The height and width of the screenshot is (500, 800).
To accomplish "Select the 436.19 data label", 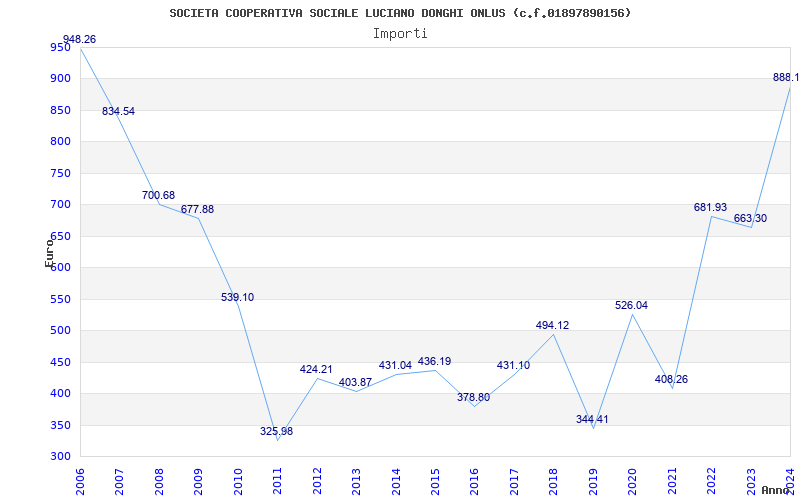I will point(434,361).
